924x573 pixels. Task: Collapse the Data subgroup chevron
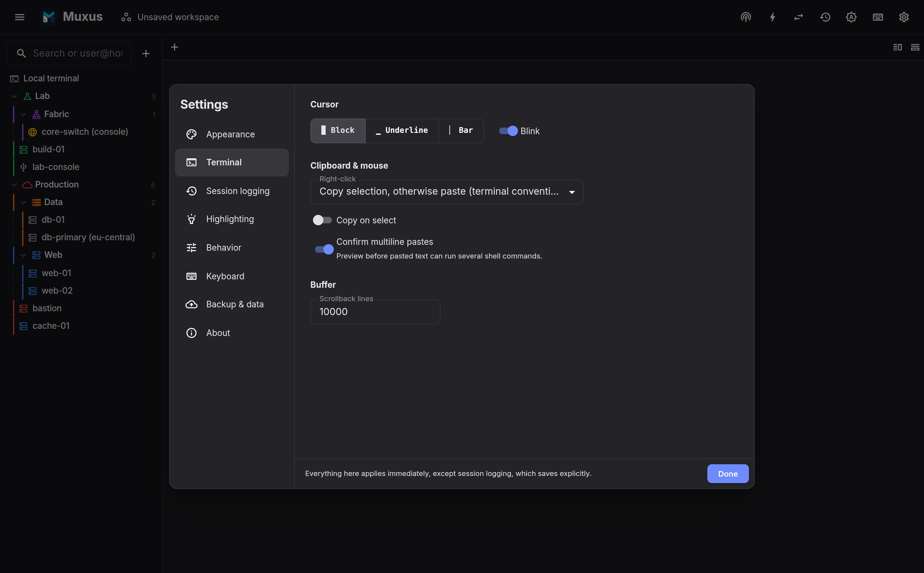point(23,203)
